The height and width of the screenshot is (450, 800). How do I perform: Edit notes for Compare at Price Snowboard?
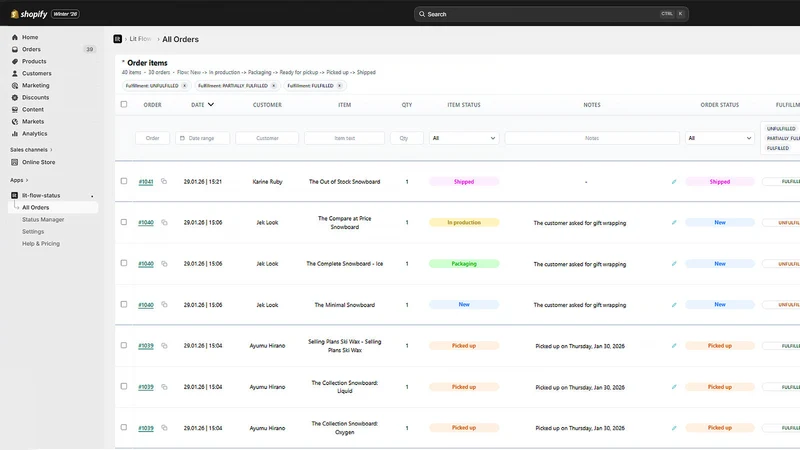[x=674, y=222]
